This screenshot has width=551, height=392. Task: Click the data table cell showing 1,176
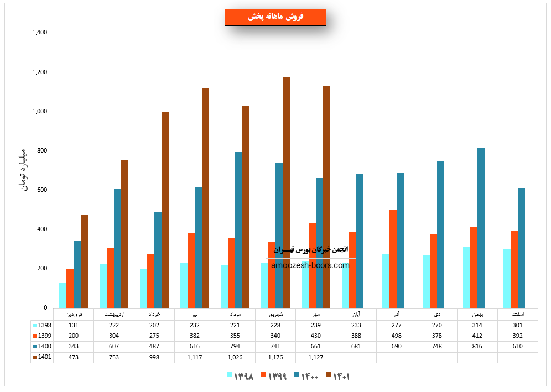tap(275, 358)
